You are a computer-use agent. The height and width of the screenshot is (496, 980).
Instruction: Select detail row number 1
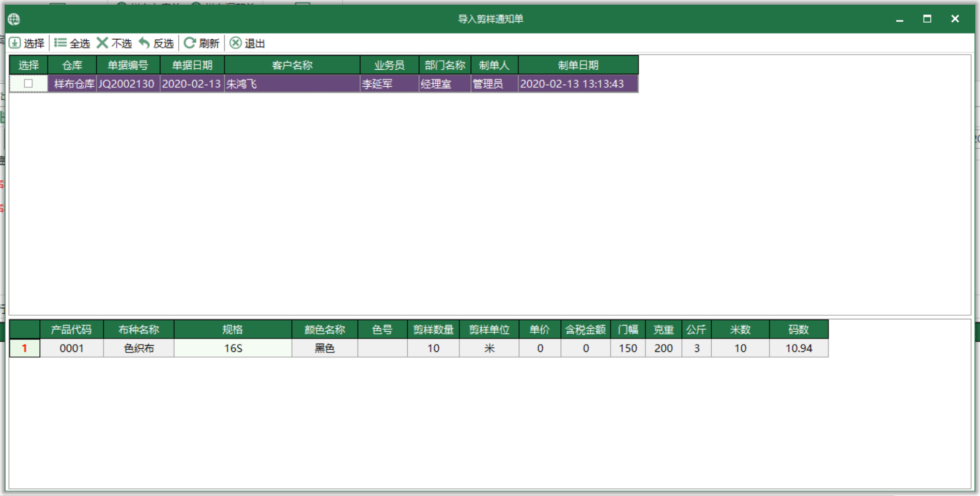pyautogui.click(x=25, y=348)
